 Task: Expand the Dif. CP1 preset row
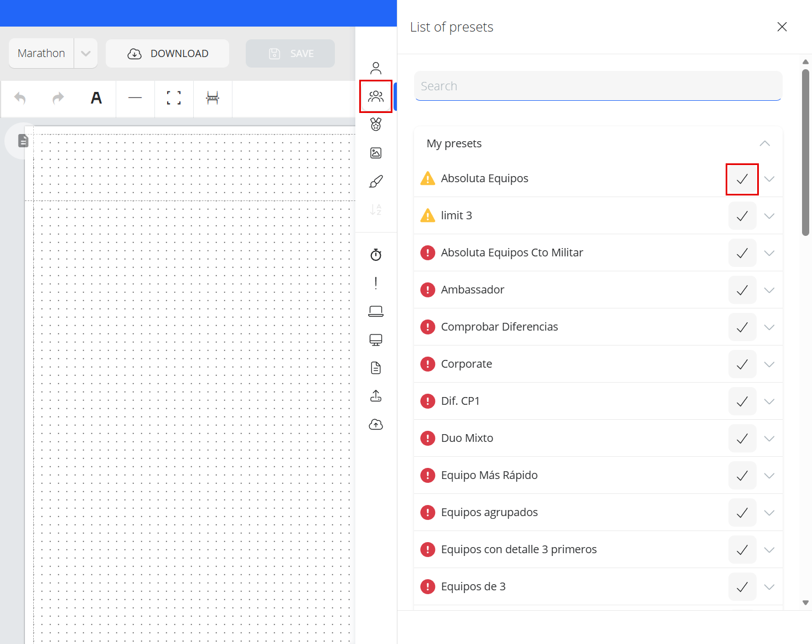tap(769, 401)
